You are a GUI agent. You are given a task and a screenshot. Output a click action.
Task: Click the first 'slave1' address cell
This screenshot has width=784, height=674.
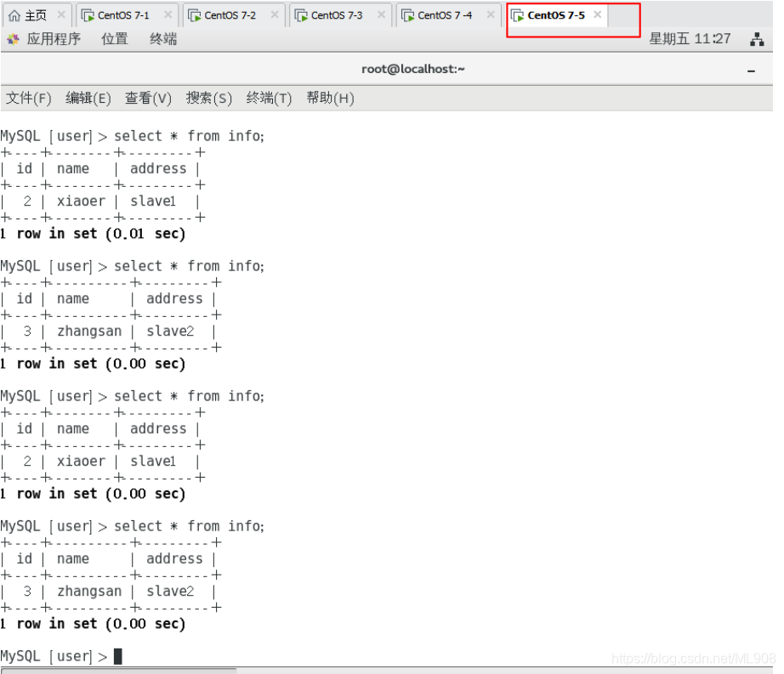point(153,201)
